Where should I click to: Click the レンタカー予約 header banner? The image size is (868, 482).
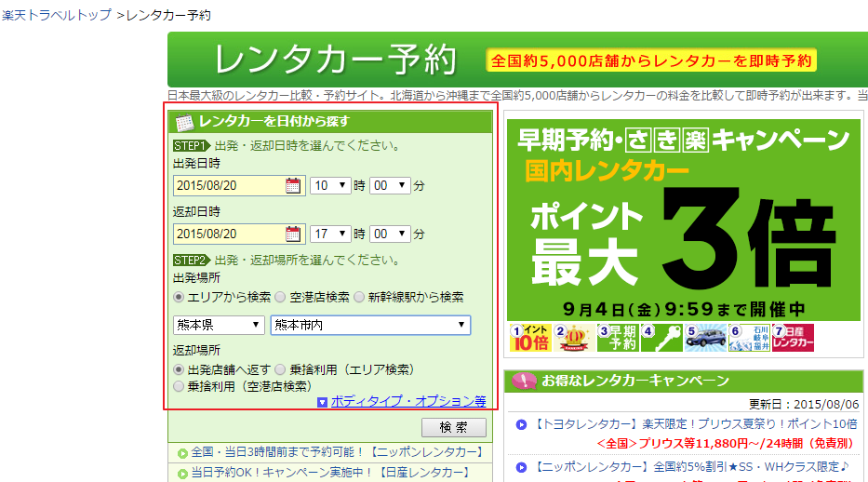pyautogui.click(x=517, y=60)
